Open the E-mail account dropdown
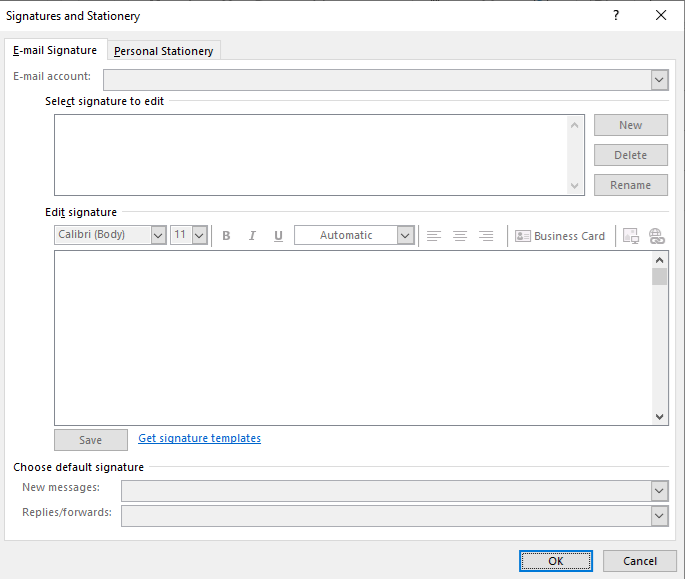The height and width of the screenshot is (579, 685). click(x=660, y=80)
